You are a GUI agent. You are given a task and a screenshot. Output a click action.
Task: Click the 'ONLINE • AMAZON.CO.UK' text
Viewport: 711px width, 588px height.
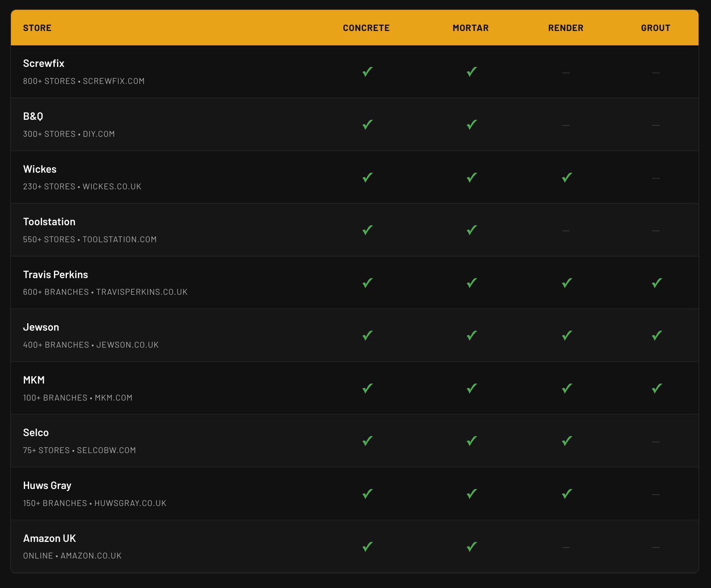(x=73, y=556)
